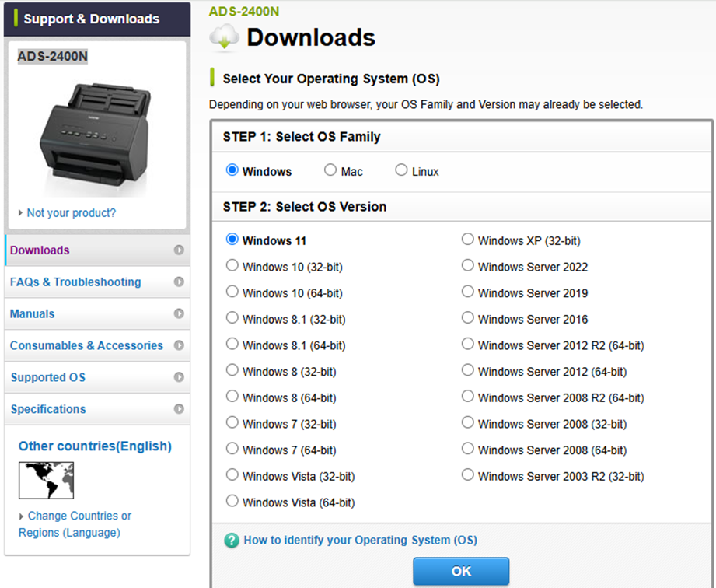
Task: Click the Support & Downloads header
Action: (x=97, y=19)
